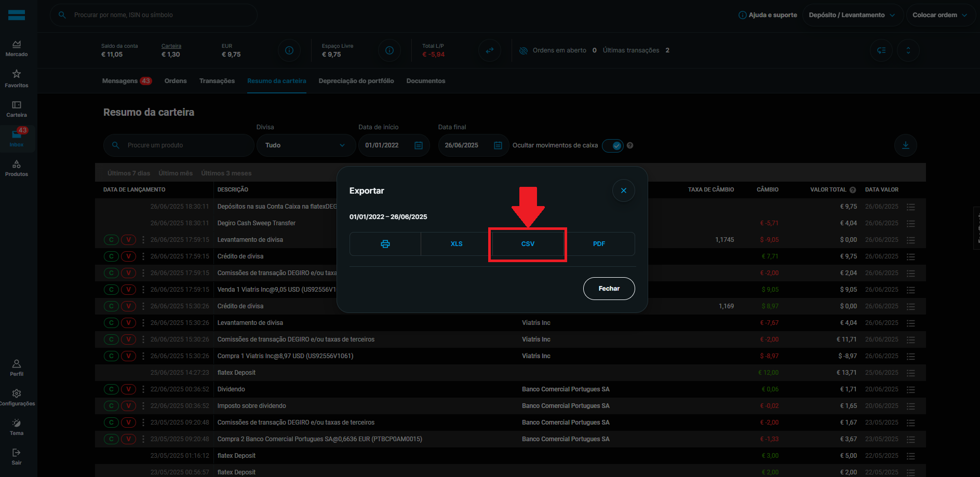
Task: Click Ordens em aberto counter
Action: [x=565, y=50]
